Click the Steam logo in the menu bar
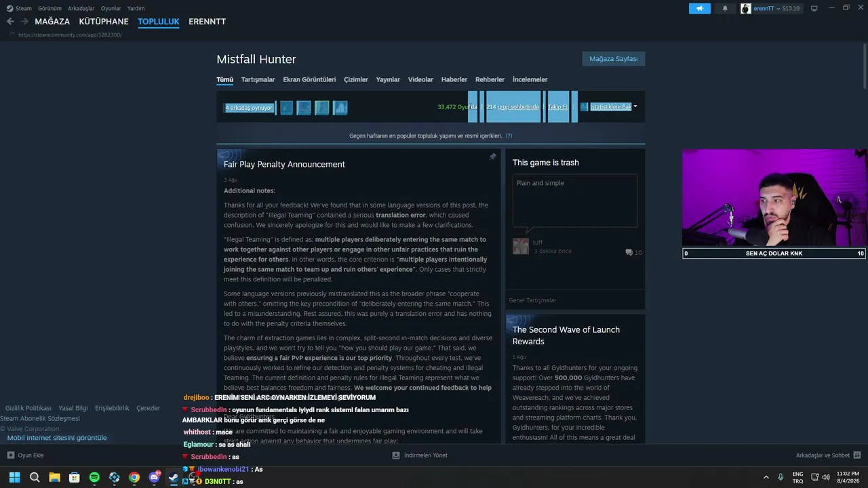Viewport: 868px width, 488px height. coord(9,8)
